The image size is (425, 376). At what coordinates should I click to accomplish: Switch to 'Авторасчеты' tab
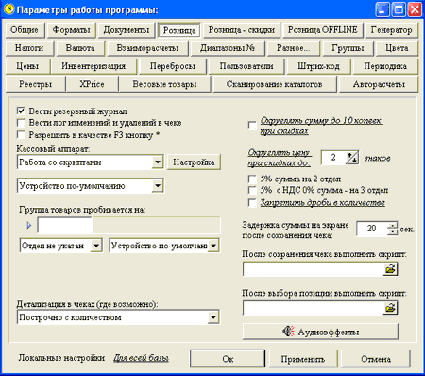379,84
